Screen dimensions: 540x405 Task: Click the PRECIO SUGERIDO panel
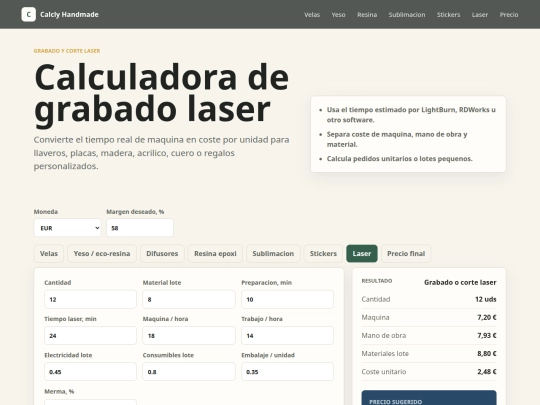(429, 398)
